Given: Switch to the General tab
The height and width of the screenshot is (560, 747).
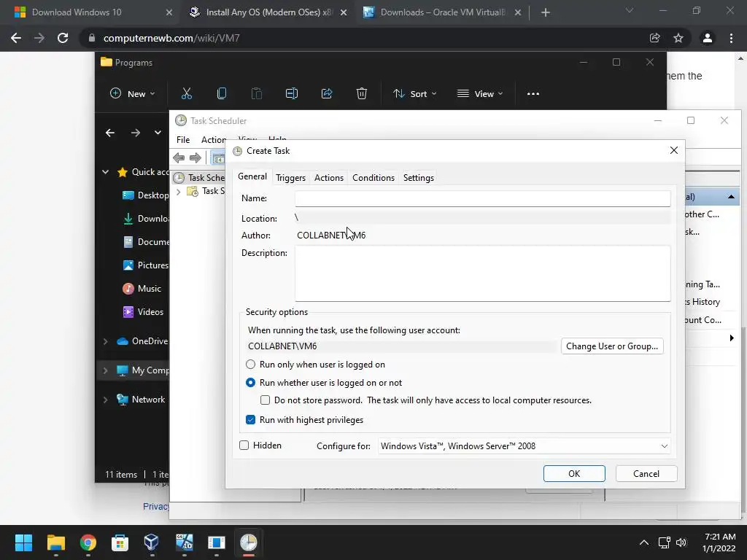Looking at the screenshot, I should [x=252, y=176].
